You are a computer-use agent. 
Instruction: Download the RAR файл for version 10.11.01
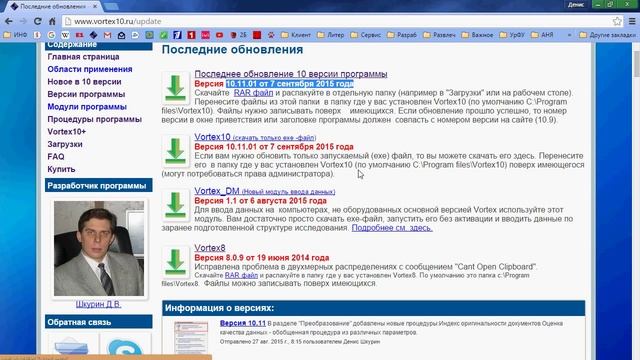253,93
